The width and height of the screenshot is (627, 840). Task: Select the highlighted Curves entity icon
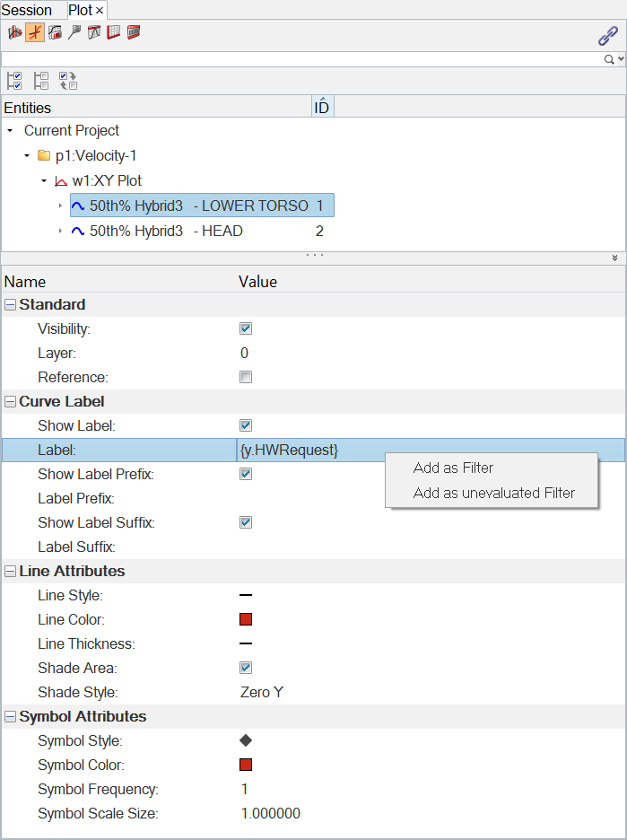[34, 32]
